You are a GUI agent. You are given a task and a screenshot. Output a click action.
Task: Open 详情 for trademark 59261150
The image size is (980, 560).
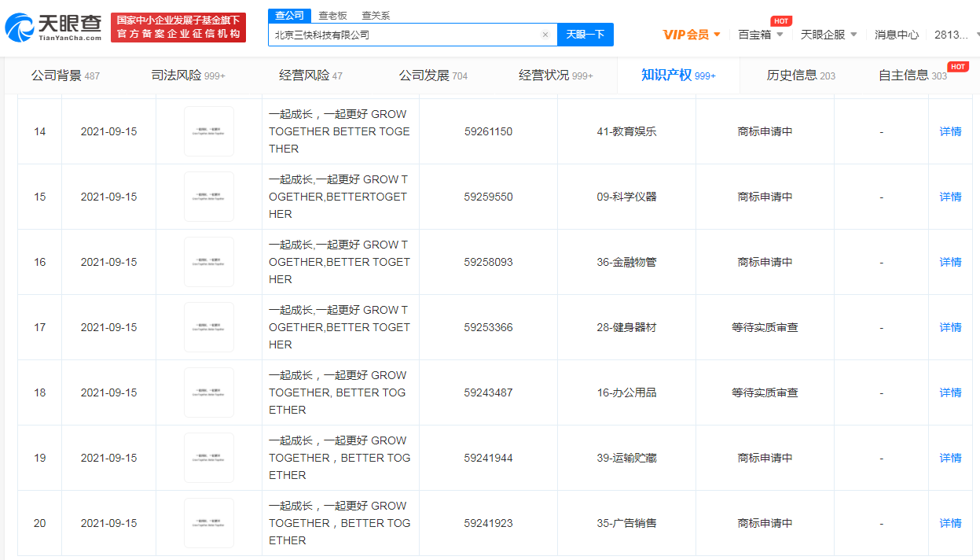click(x=950, y=131)
